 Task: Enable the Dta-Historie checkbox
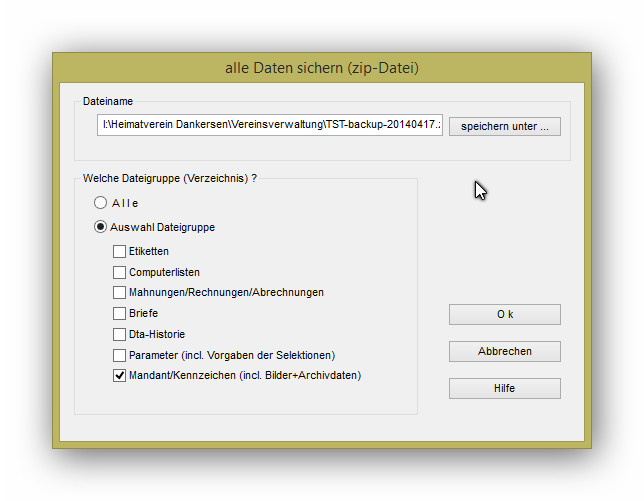[120, 334]
